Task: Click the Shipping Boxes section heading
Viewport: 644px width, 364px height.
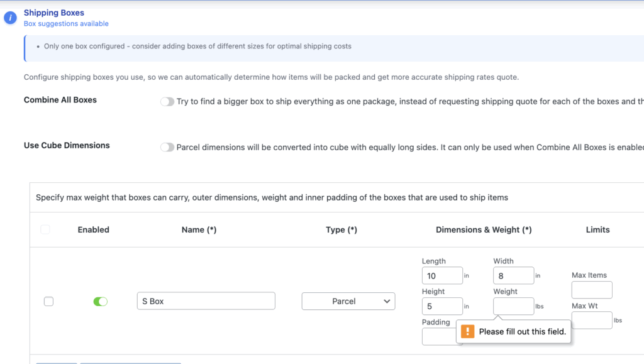Action: (x=54, y=13)
